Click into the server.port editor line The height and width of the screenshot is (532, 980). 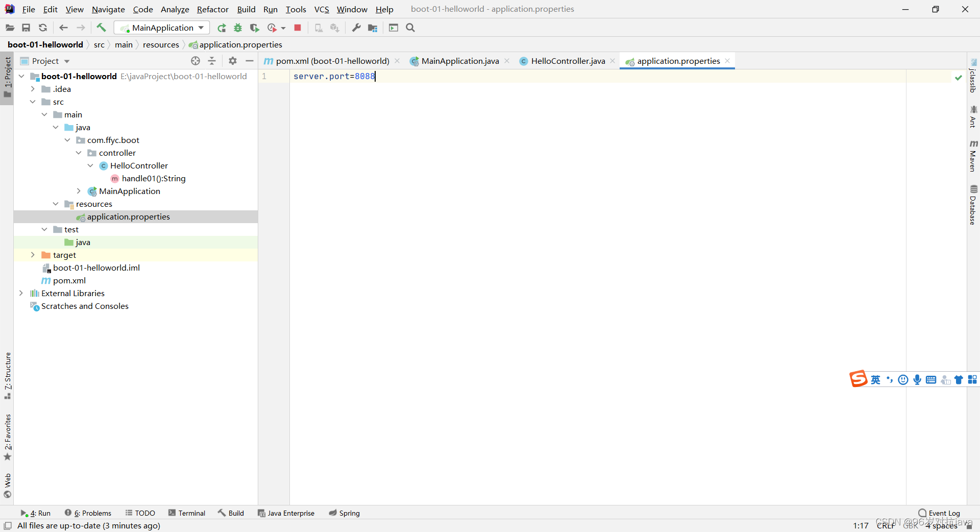[334, 76]
